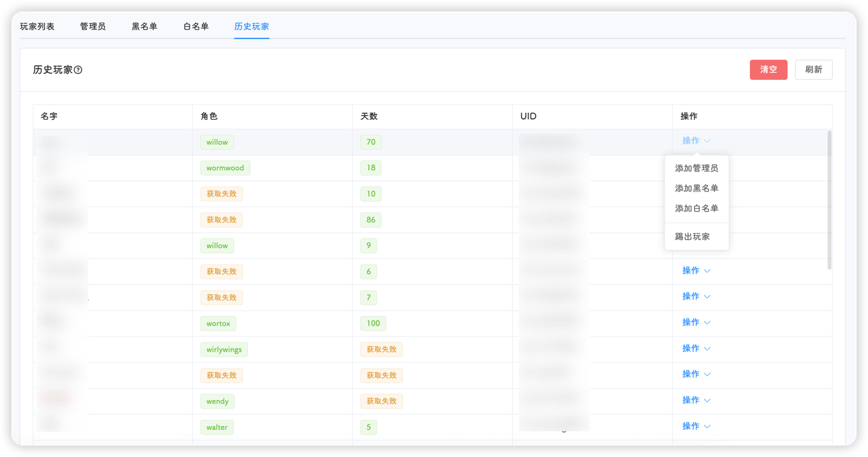Image resolution: width=868 pixels, height=457 pixels.
Task: Select 添加白名单 from the open menu
Action: 697,208
